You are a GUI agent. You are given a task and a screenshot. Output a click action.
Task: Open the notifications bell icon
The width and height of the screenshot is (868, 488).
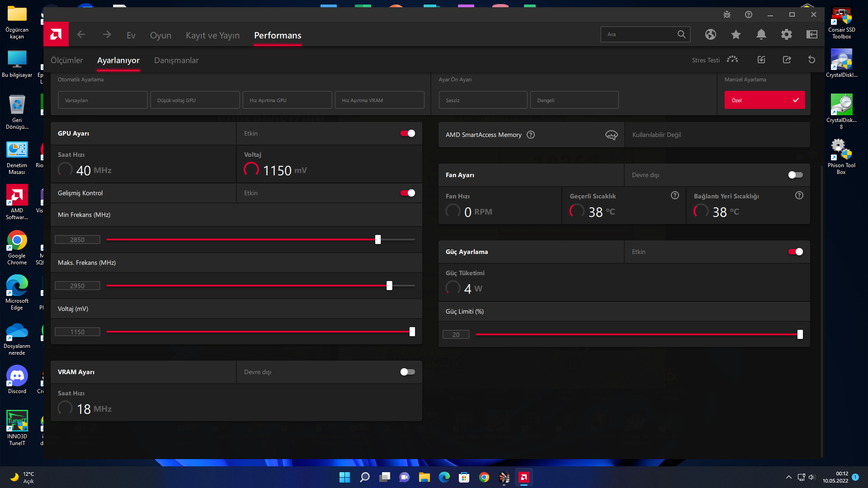point(761,34)
